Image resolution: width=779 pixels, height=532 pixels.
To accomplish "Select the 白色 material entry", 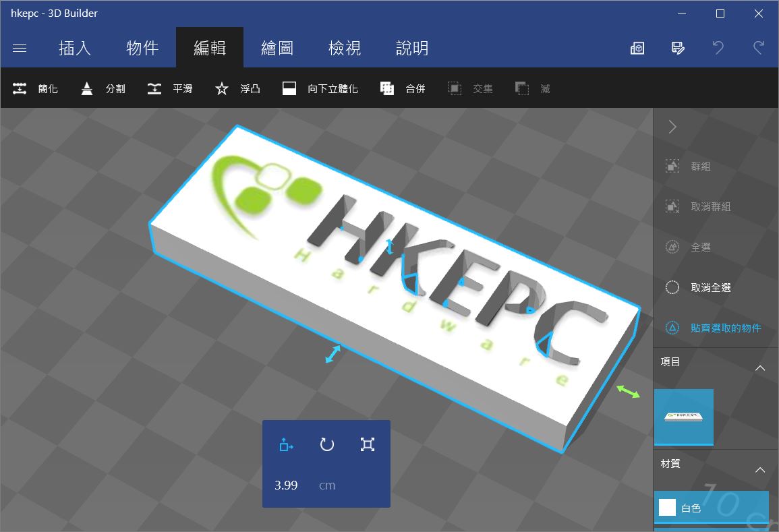I will pos(712,508).
